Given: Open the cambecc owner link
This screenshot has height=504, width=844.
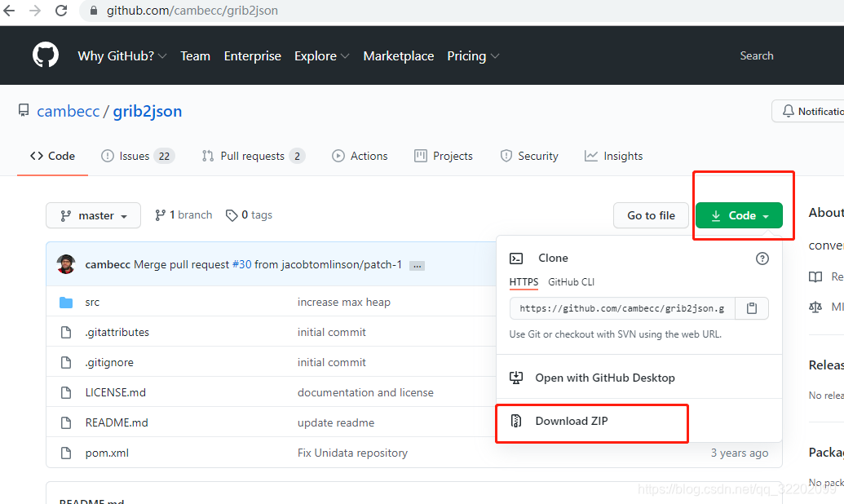Looking at the screenshot, I should [68, 111].
